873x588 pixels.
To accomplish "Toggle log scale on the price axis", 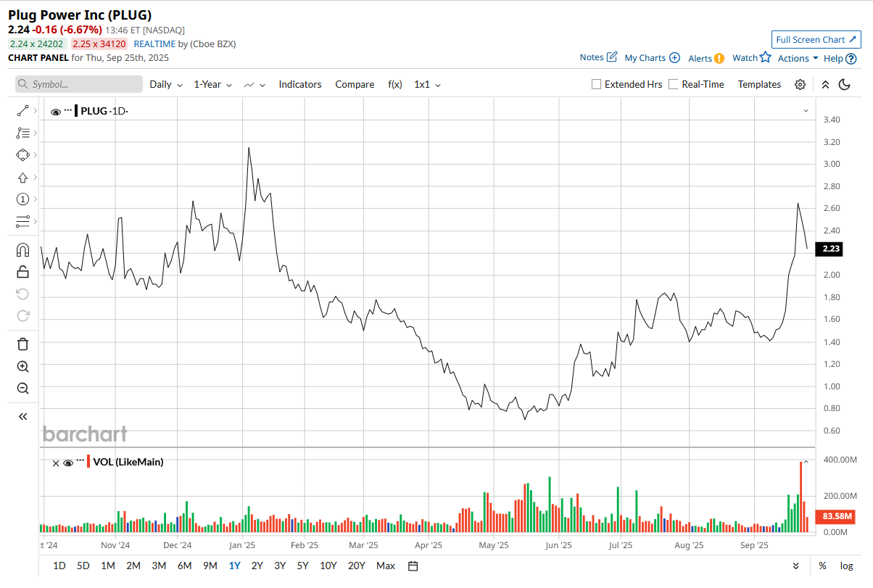I will click(x=846, y=566).
